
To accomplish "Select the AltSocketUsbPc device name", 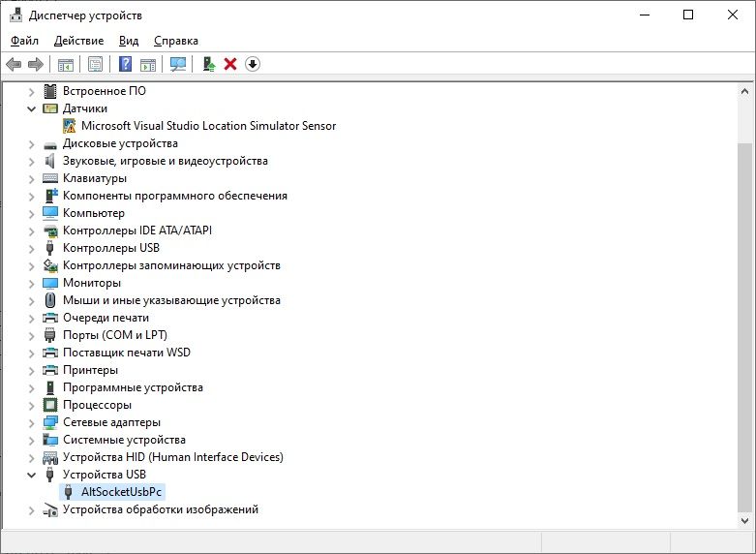I will [122, 492].
